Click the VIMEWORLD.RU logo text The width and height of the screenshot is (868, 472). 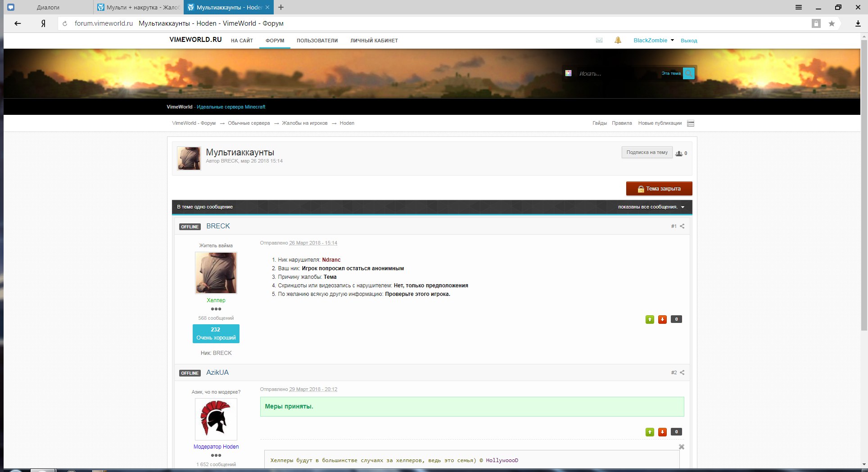click(x=195, y=40)
